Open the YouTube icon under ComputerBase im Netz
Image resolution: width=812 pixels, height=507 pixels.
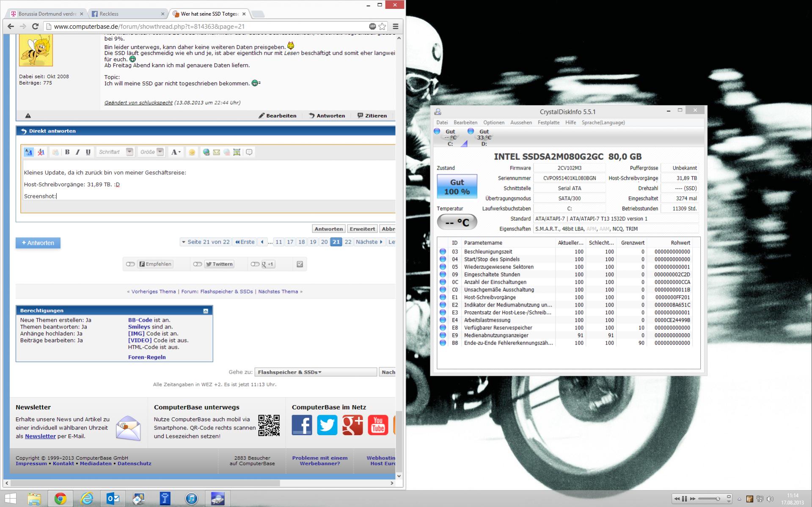pyautogui.click(x=378, y=425)
